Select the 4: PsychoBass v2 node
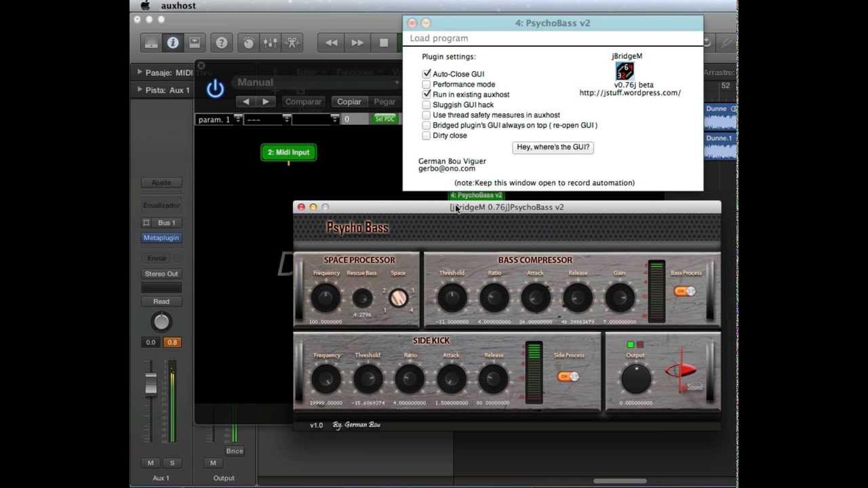This screenshot has width=868, height=488. [x=476, y=195]
